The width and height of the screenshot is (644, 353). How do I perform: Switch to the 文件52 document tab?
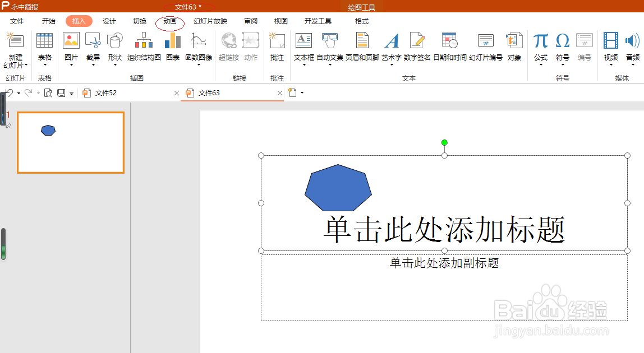coord(107,92)
